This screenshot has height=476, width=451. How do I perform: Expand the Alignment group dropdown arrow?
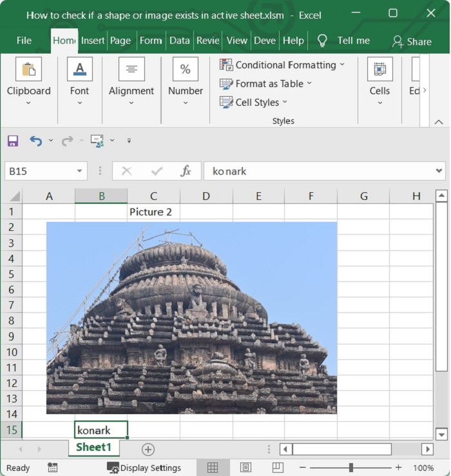(131, 103)
